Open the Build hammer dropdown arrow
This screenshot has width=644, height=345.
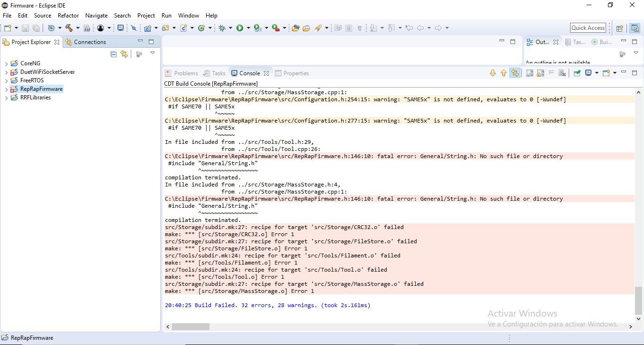(78, 28)
